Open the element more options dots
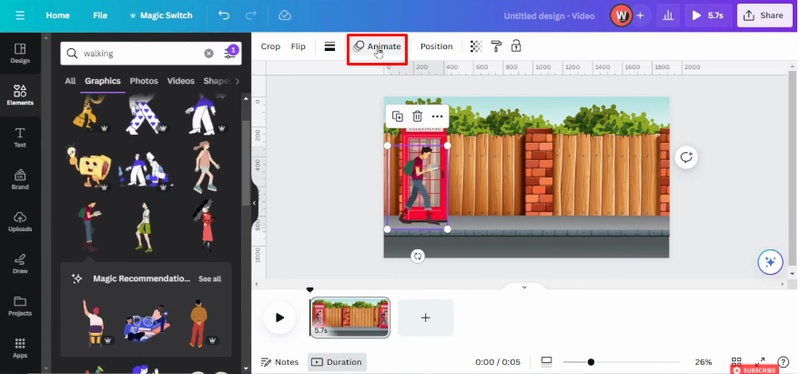This screenshot has height=374, width=800. tap(437, 116)
